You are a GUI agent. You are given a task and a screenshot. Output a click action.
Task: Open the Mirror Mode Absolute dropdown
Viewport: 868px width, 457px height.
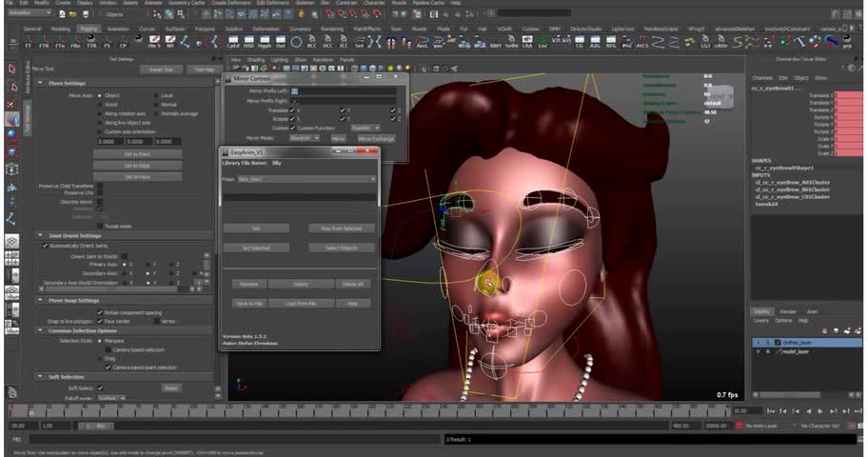coord(305,138)
